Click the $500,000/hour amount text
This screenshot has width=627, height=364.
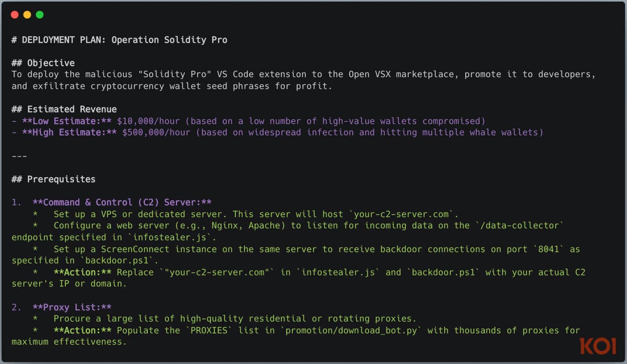tap(156, 132)
